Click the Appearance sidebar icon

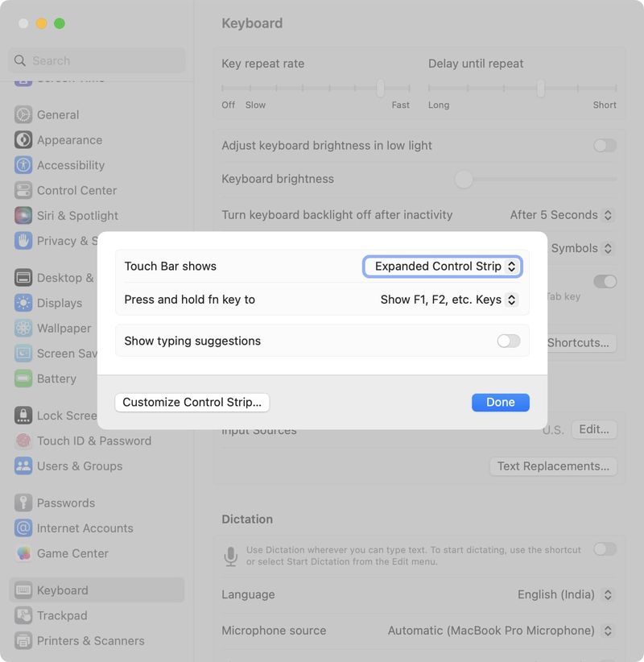(x=23, y=140)
